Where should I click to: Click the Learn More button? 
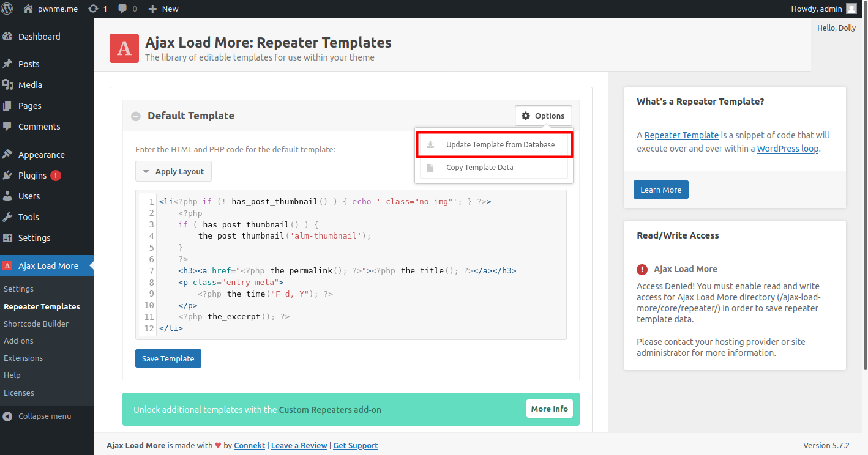click(660, 190)
